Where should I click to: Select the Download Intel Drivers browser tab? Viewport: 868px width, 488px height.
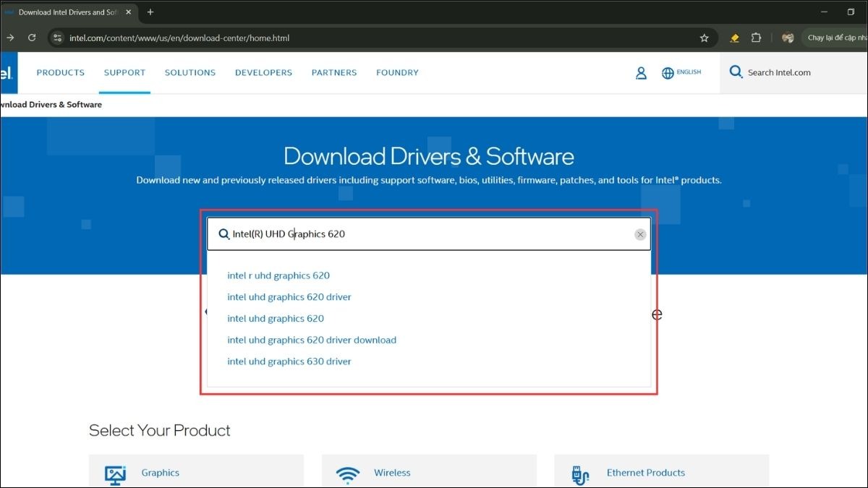tap(70, 12)
